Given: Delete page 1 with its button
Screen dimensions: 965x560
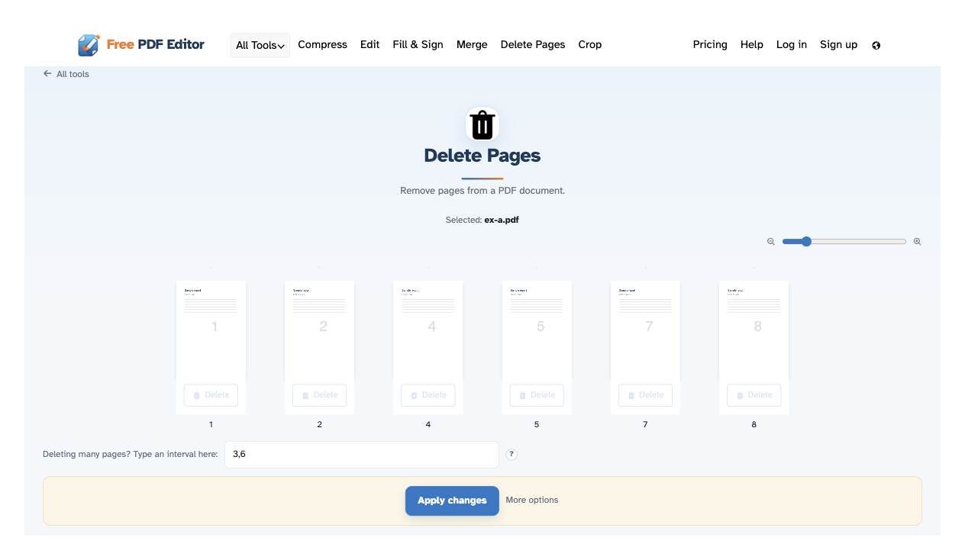Looking at the screenshot, I should [211, 395].
